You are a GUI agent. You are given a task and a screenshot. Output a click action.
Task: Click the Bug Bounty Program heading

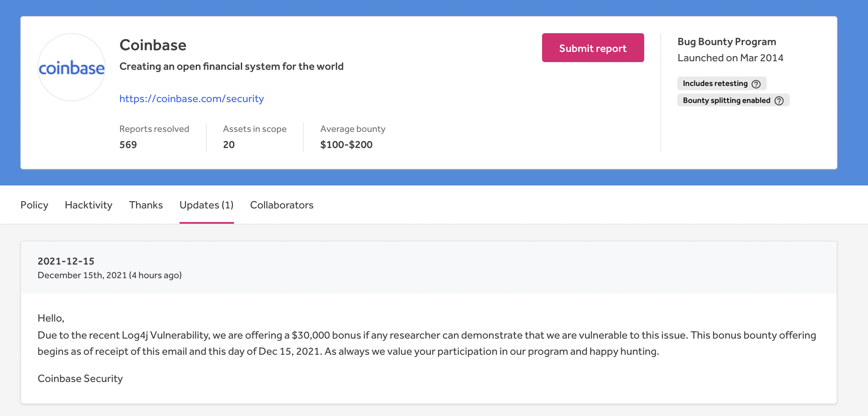click(727, 42)
